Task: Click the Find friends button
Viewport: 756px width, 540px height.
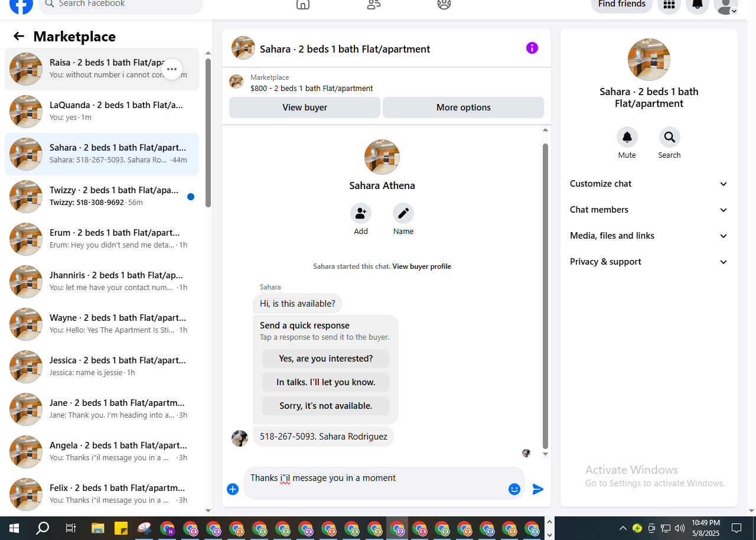Action: pos(622,5)
